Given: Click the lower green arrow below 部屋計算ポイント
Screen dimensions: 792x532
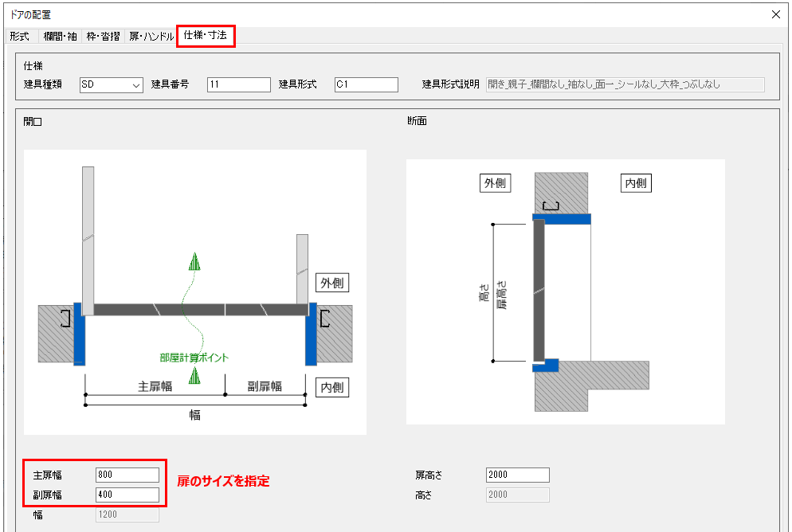Looking at the screenshot, I should (194, 376).
